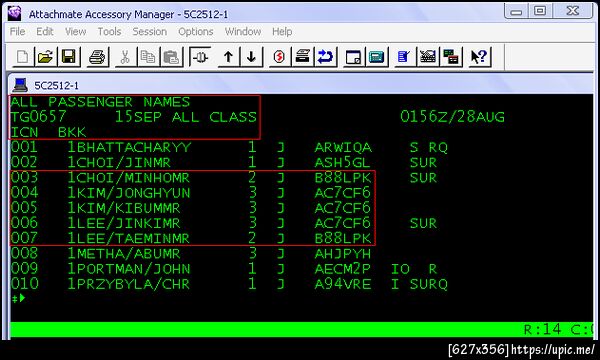
Task: Click the down arrow toolbar icon
Action: 251,57
